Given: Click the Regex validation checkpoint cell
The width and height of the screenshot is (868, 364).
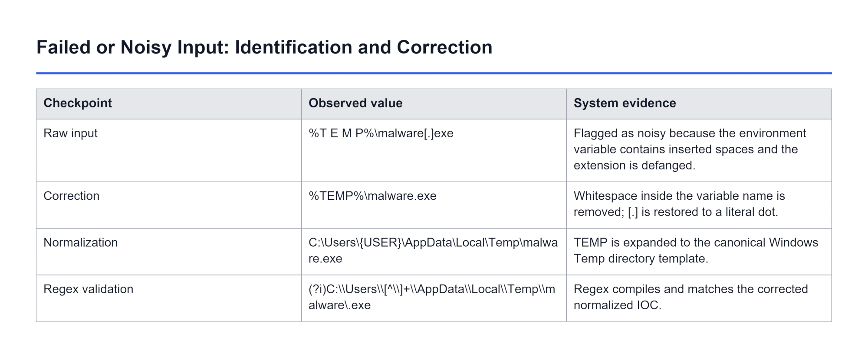Looking at the screenshot, I should click(169, 298).
